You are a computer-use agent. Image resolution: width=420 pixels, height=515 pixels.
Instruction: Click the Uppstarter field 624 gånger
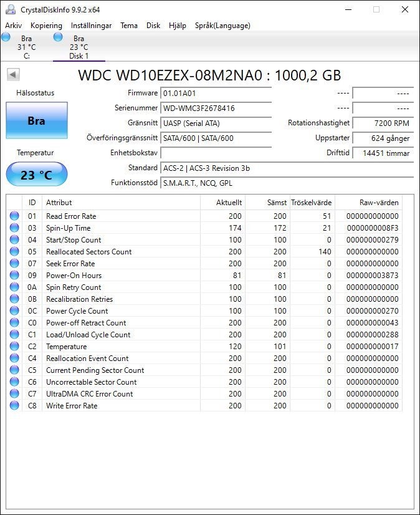pos(383,138)
